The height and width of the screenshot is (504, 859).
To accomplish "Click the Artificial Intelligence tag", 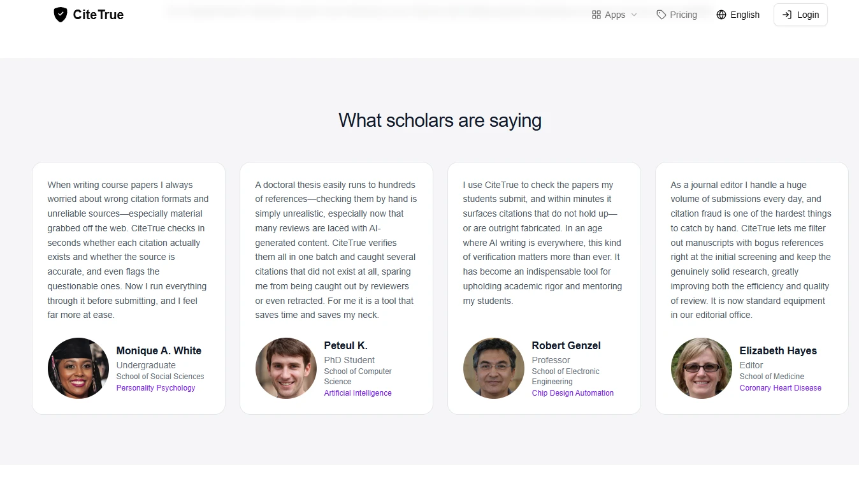I will (x=357, y=393).
